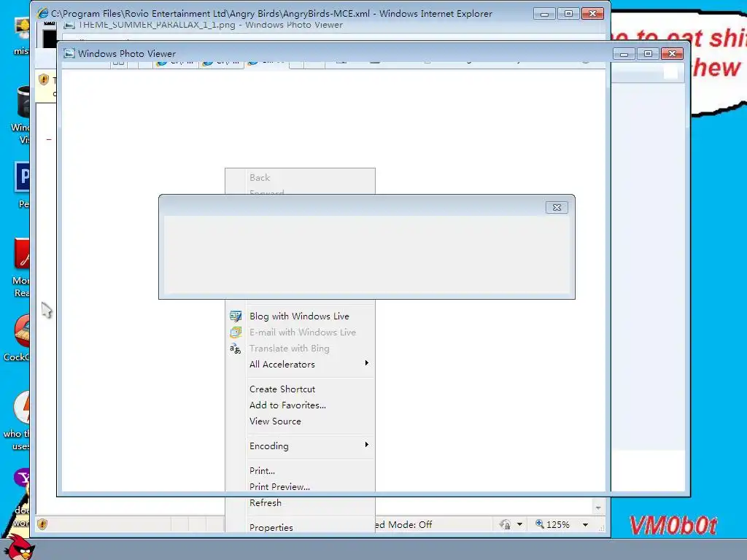
Task: Restore the Internet Explorer window size
Action: click(568, 13)
